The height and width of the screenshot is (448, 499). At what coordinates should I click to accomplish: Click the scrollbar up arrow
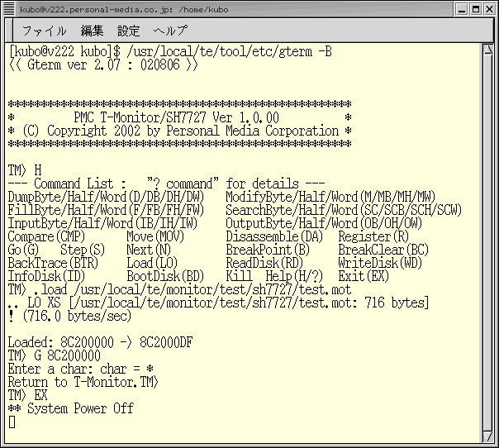(488, 50)
